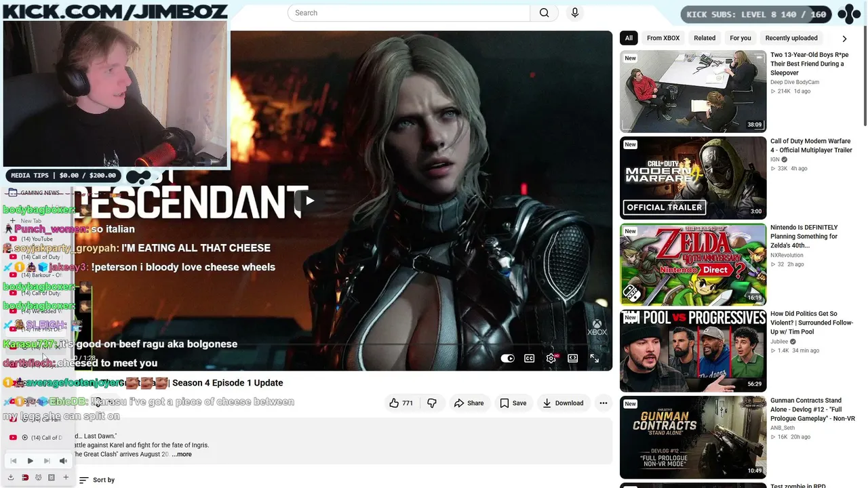Open the Zelda 40th Anniversary thumbnail
The width and height of the screenshot is (868, 488).
click(x=693, y=265)
